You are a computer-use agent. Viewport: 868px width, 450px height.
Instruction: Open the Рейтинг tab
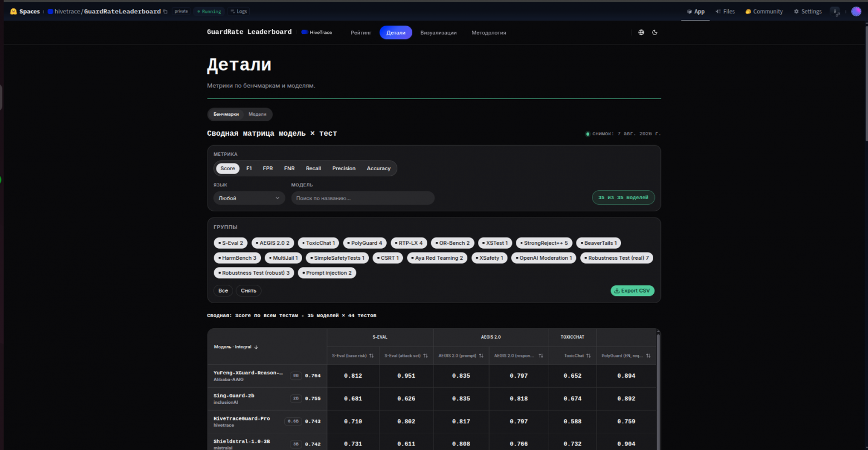[x=361, y=33]
